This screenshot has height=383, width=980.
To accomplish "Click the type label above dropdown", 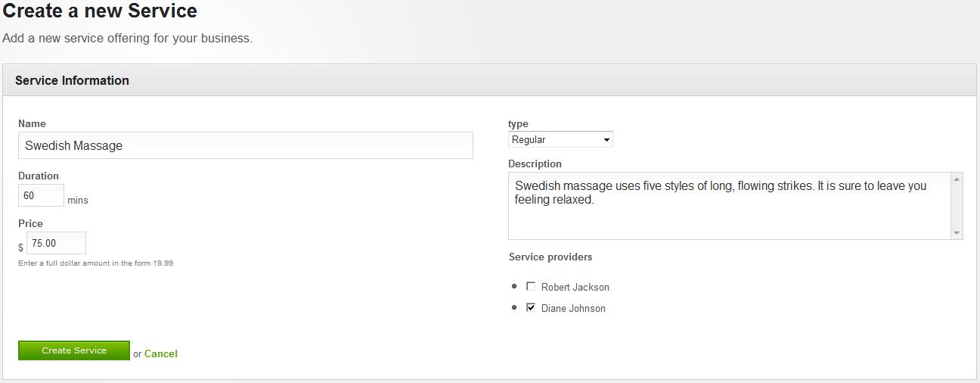I will click(518, 123).
